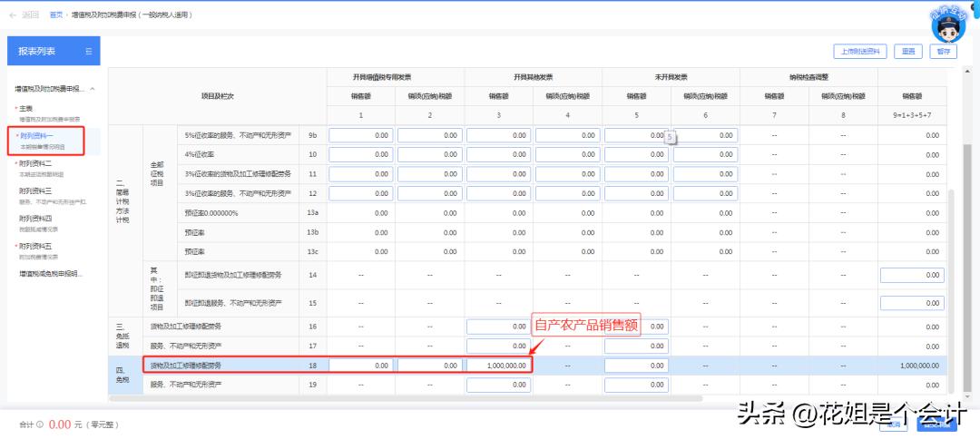
Task: Focus row 12 column 1 销售额 field
Action: [x=360, y=193]
